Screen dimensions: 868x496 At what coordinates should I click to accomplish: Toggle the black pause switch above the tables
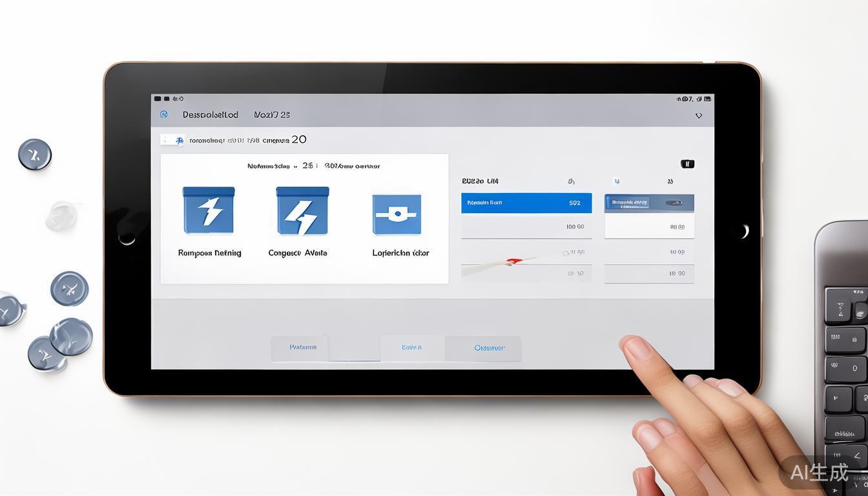[x=687, y=164]
